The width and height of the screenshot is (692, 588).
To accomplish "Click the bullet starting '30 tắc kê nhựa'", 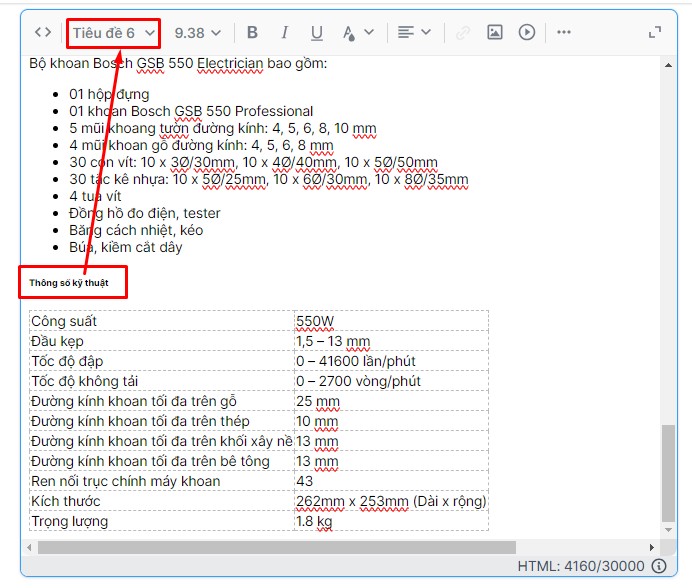I will point(269,179).
